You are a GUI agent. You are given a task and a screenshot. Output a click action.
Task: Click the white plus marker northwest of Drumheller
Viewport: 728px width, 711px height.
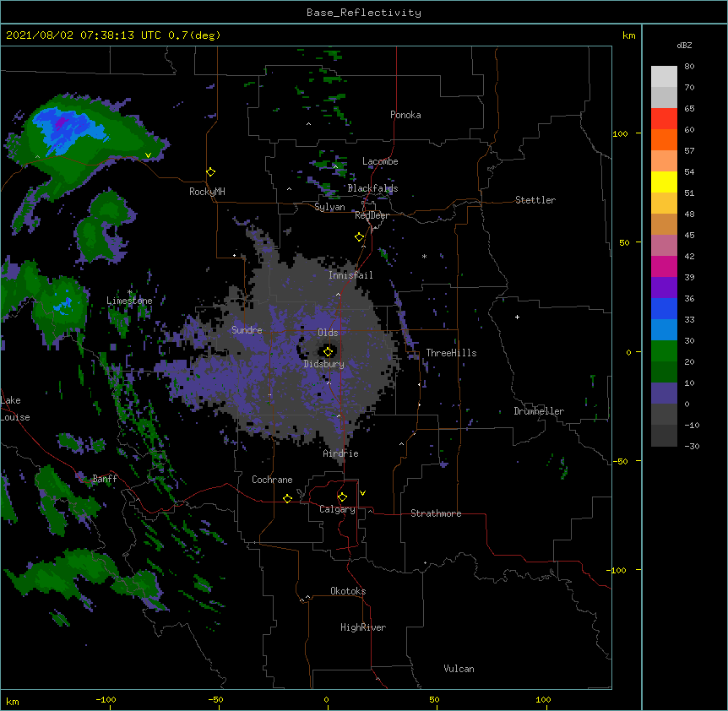517,317
